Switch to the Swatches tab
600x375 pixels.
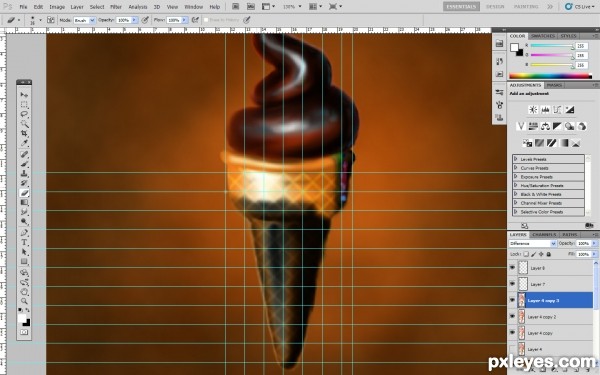pyautogui.click(x=543, y=36)
